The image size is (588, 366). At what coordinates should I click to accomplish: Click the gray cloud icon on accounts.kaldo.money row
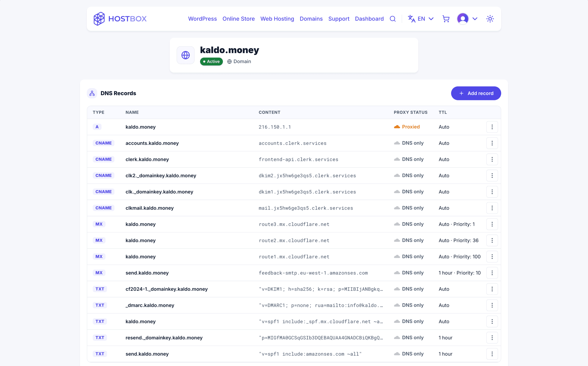pyautogui.click(x=397, y=143)
